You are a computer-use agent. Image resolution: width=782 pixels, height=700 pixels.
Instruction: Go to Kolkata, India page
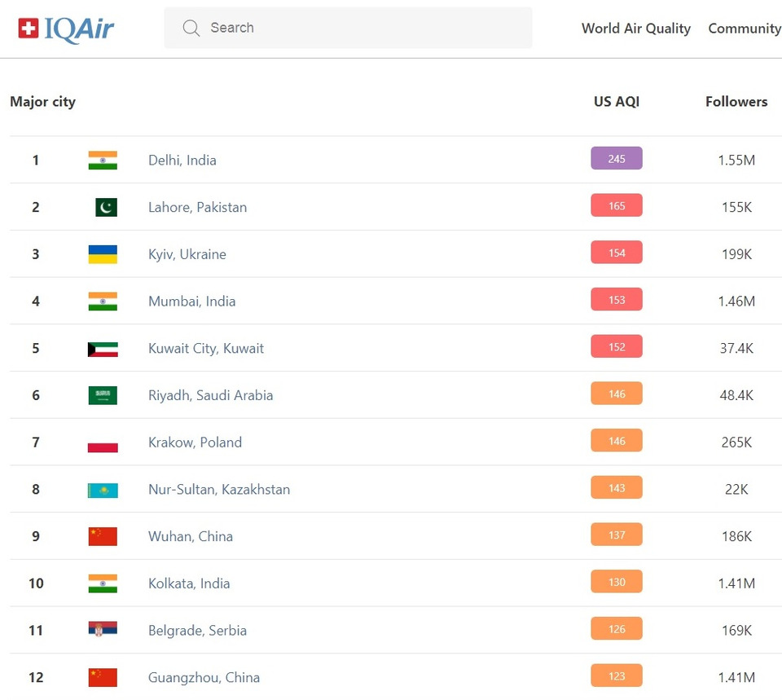189,584
